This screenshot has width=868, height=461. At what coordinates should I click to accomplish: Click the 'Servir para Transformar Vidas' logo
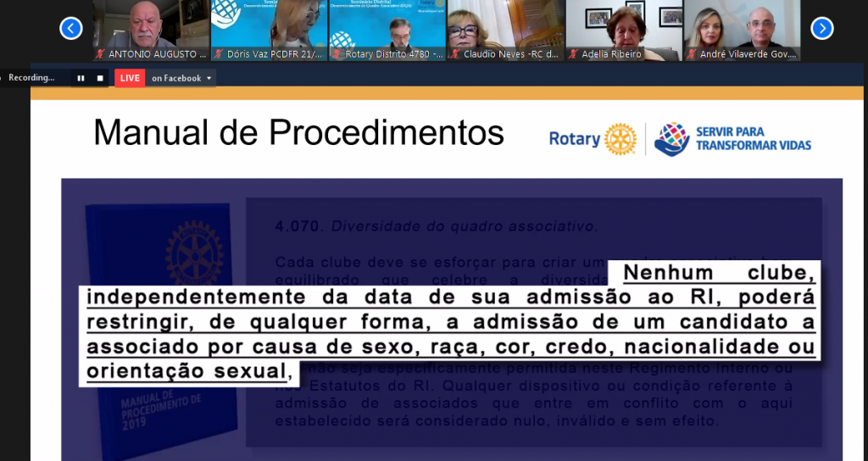pyautogui.click(x=733, y=139)
